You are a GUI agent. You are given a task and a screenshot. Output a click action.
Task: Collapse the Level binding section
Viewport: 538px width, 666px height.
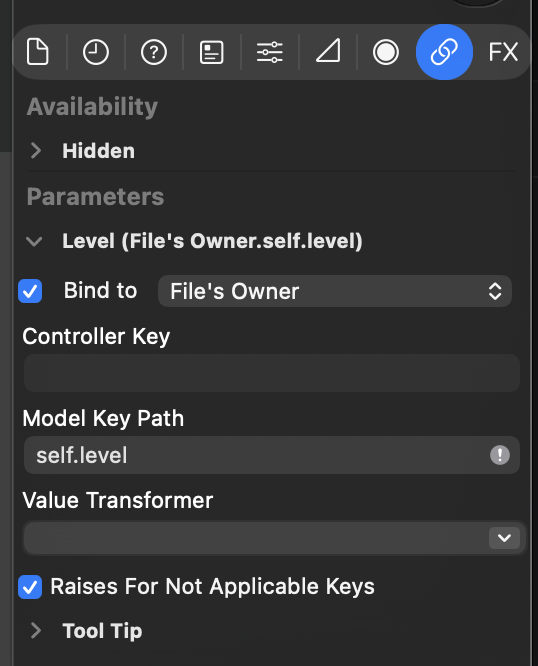click(x=34, y=241)
